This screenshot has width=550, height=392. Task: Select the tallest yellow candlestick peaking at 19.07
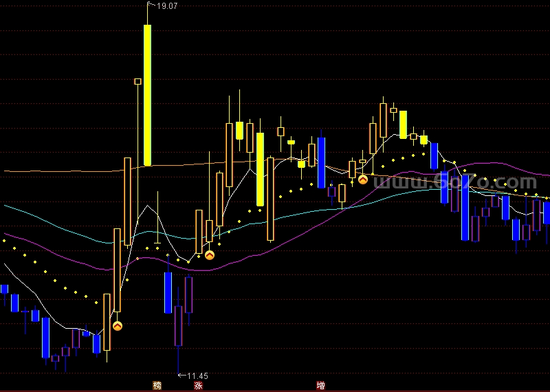tap(147, 95)
